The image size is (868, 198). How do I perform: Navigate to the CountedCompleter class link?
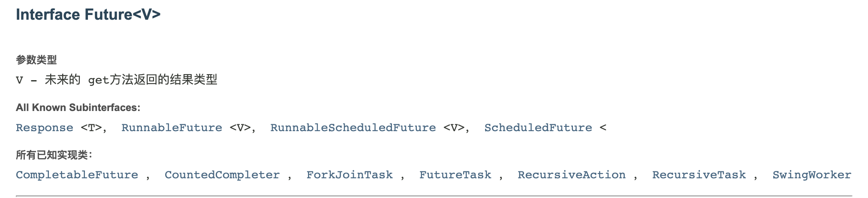point(222,175)
